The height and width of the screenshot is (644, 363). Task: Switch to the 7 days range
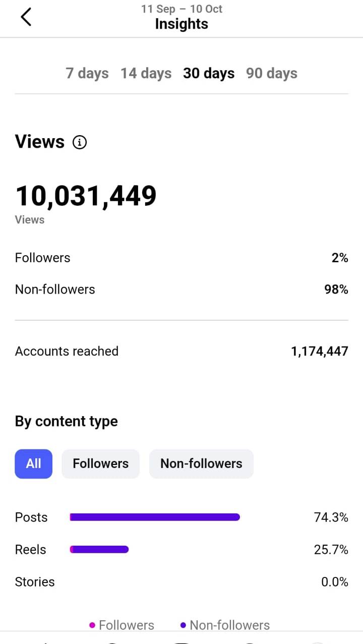point(87,74)
